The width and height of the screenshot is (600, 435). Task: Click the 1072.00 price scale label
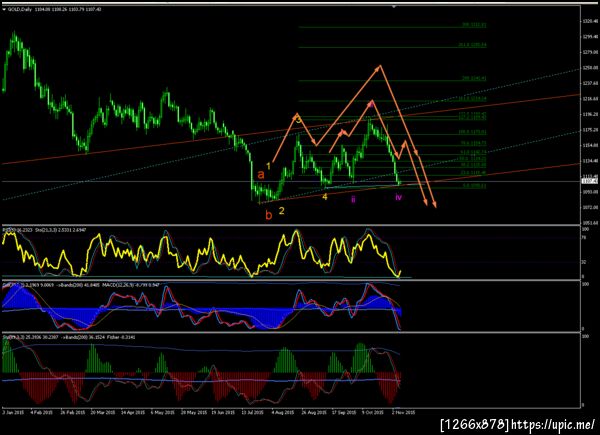point(589,207)
